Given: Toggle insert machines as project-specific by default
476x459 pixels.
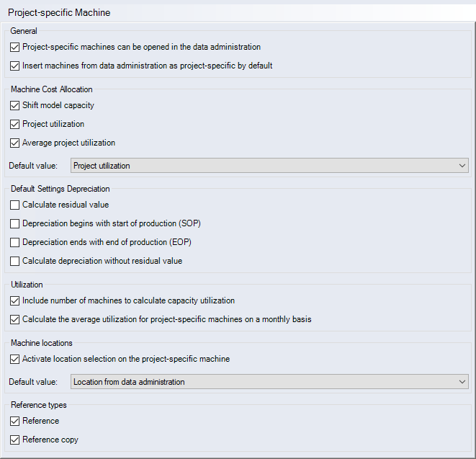Looking at the screenshot, I should click(15, 66).
